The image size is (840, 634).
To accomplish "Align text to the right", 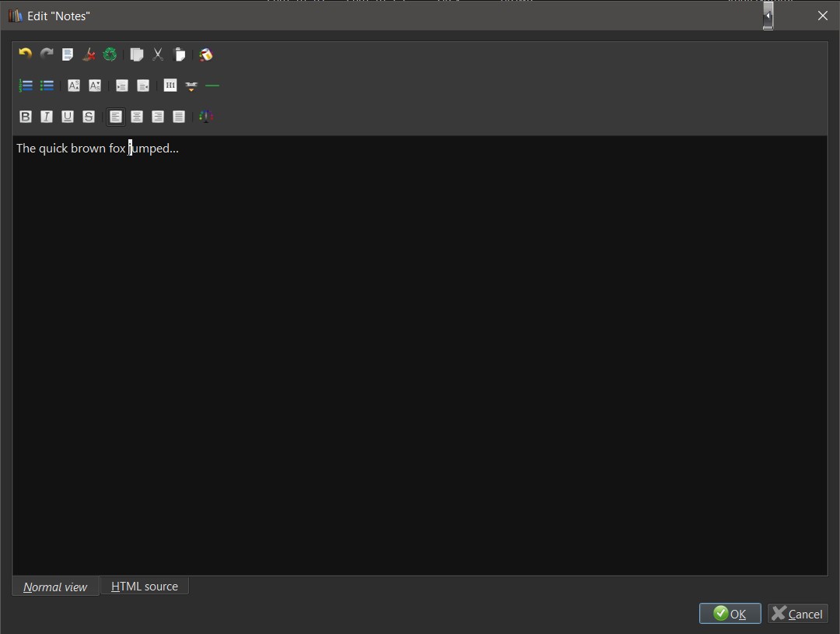I will click(157, 116).
